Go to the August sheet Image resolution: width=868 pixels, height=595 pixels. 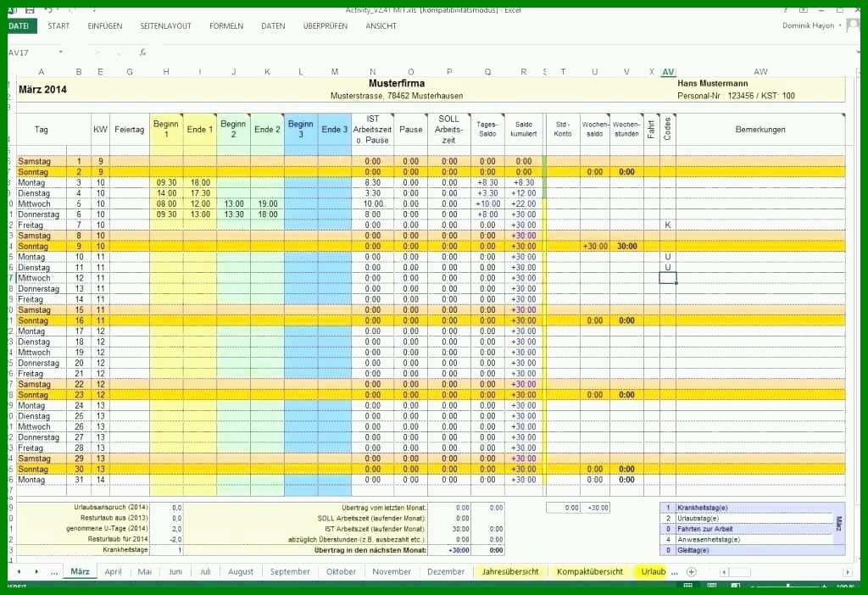240,572
